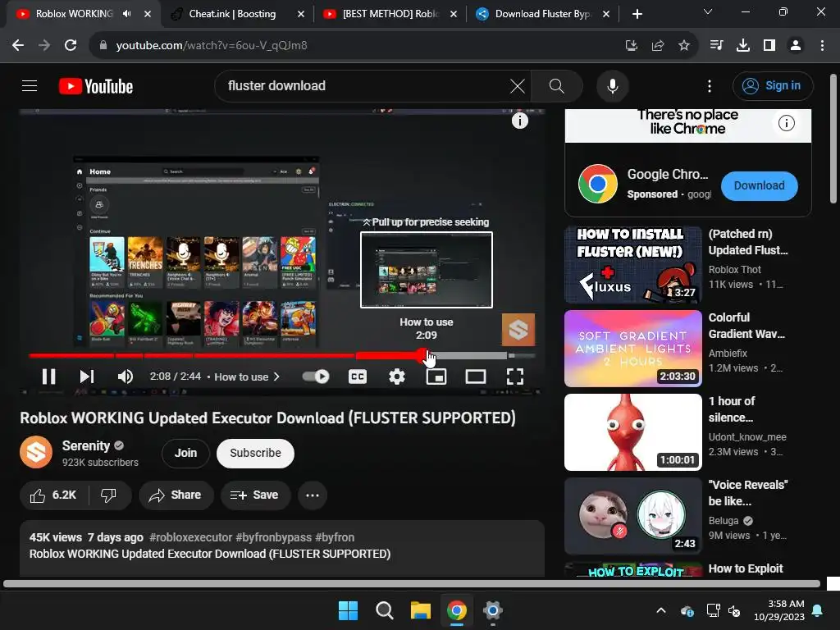Switch to the Cheat.ink Boosting tab
Viewport: 840px width, 630px height.
[x=232, y=14]
